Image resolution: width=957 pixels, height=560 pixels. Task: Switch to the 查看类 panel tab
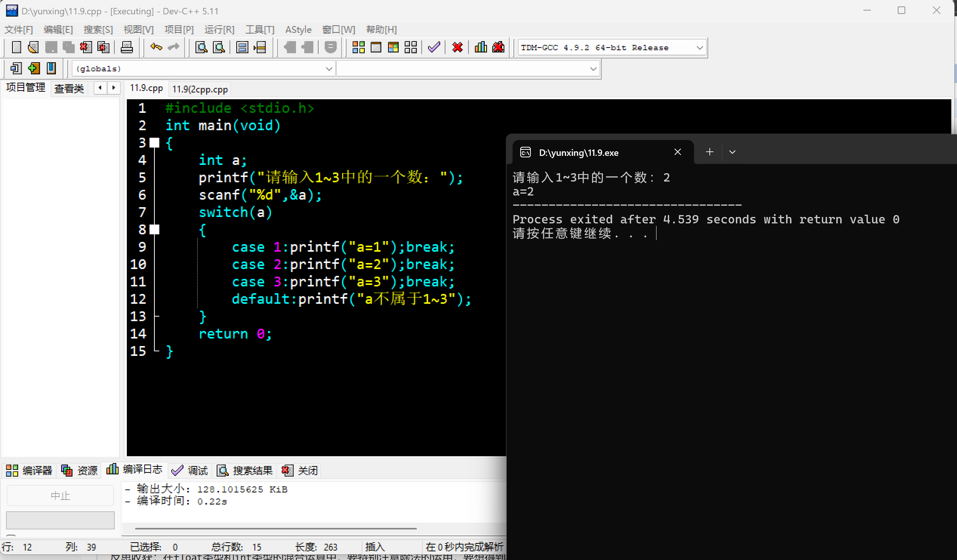point(69,88)
